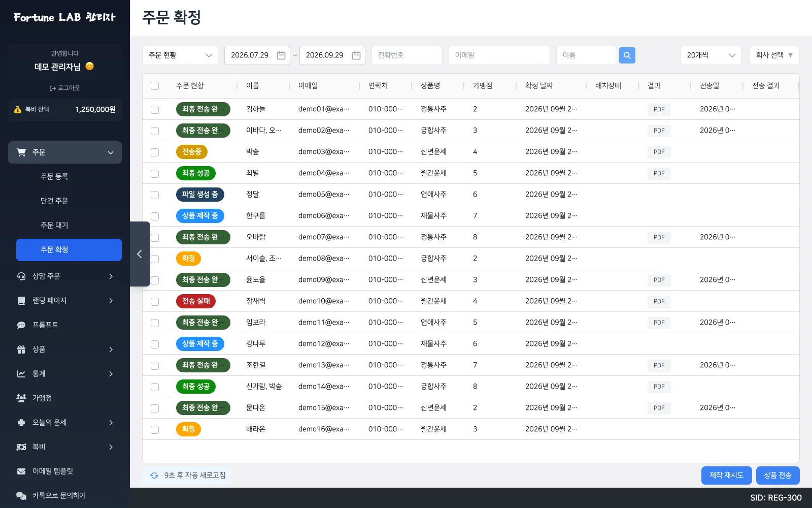Open the 회사 선택 dropdown
Screen dimensions: 812x508
point(774,55)
